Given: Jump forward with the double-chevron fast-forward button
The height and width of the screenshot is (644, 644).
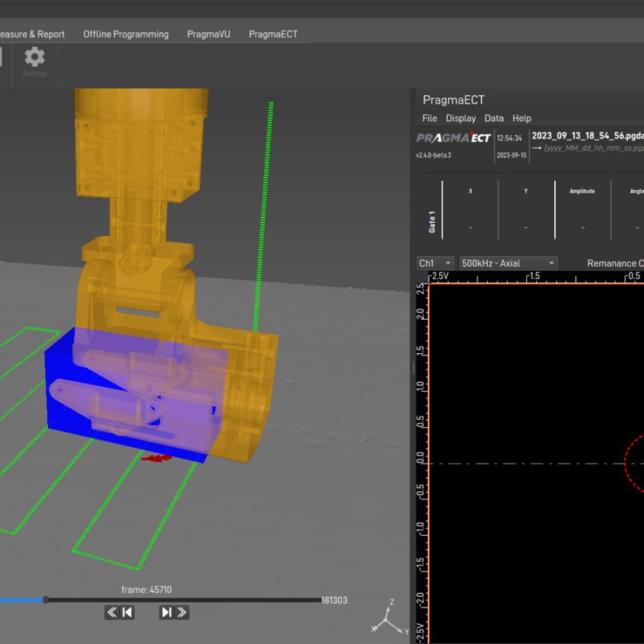Looking at the screenshot, I should click(181, 612).
